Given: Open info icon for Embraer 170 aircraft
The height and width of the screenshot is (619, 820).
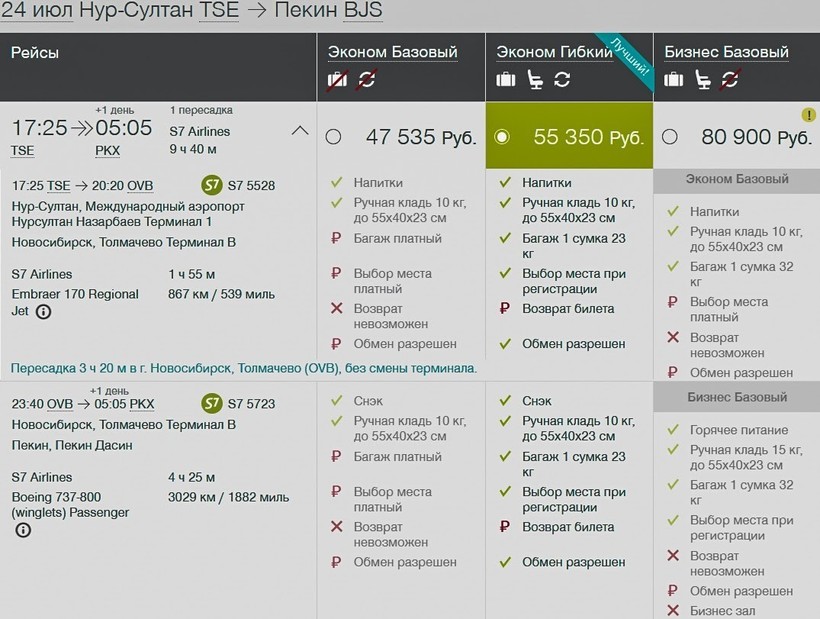Looking at the screenshot, I should click(x=44, y=312).
